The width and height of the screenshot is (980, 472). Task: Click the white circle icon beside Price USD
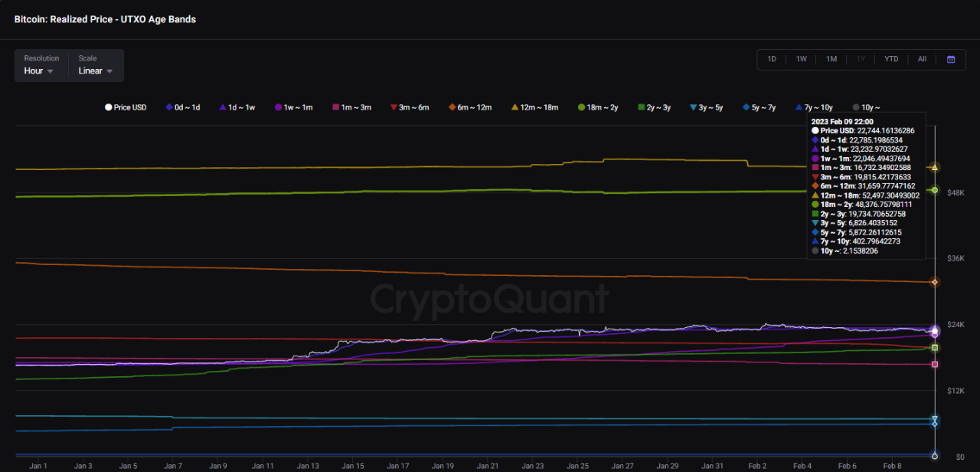coord(108,107)
